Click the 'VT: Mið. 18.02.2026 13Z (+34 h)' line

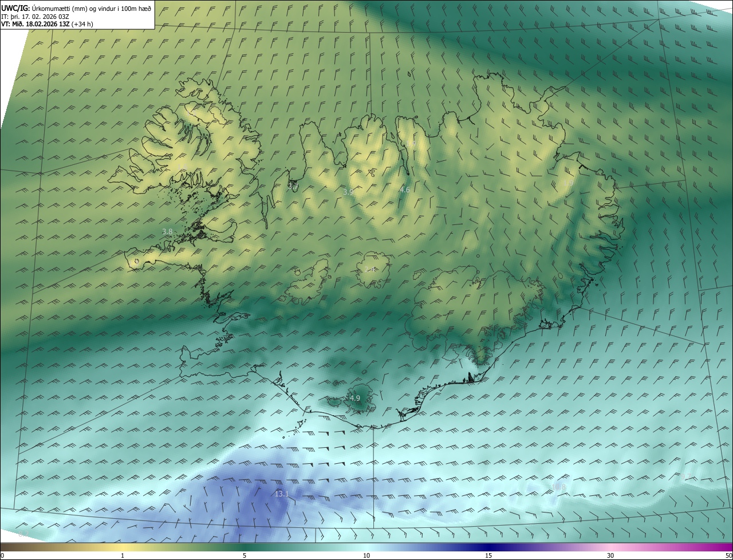47,24
